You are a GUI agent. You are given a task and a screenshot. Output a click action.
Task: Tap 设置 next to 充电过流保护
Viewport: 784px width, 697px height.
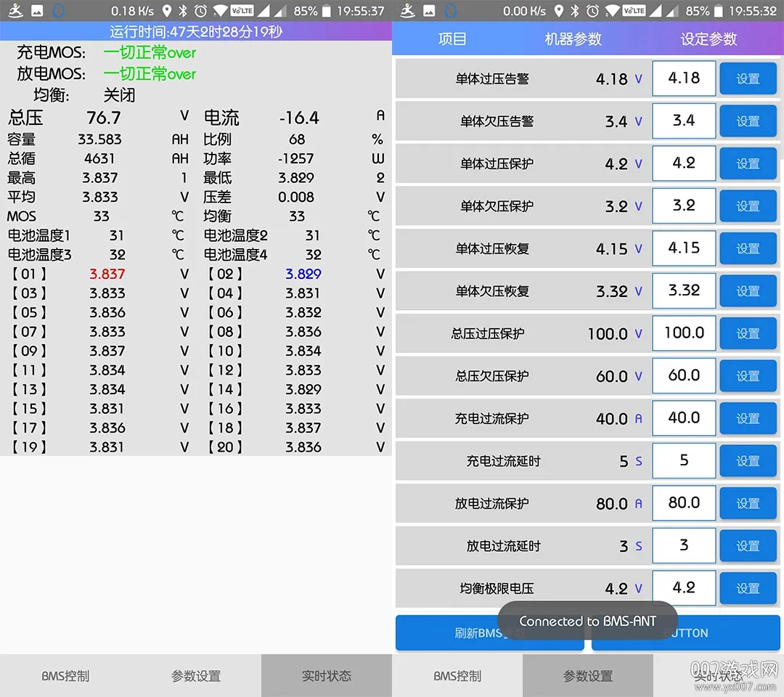pos(748,418)
